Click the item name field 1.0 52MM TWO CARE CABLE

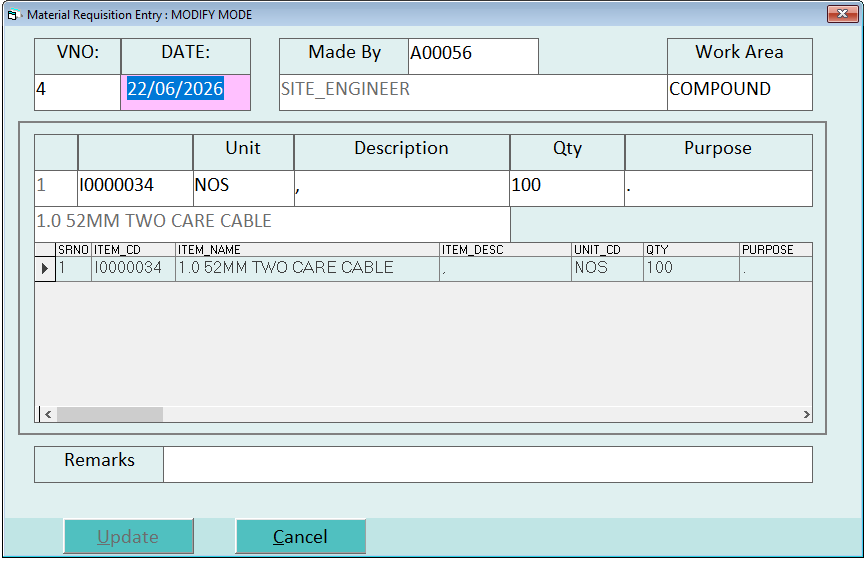273,224
